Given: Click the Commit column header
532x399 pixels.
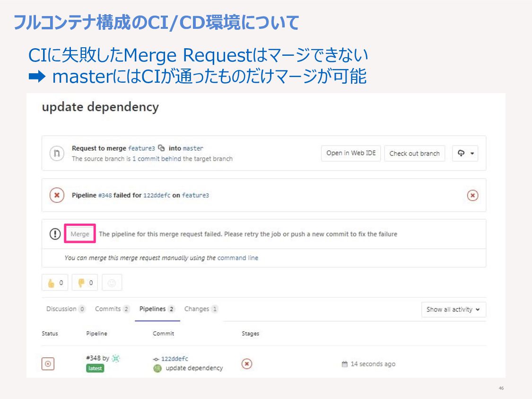Looking at the screenshot, I should pos(163,333).
